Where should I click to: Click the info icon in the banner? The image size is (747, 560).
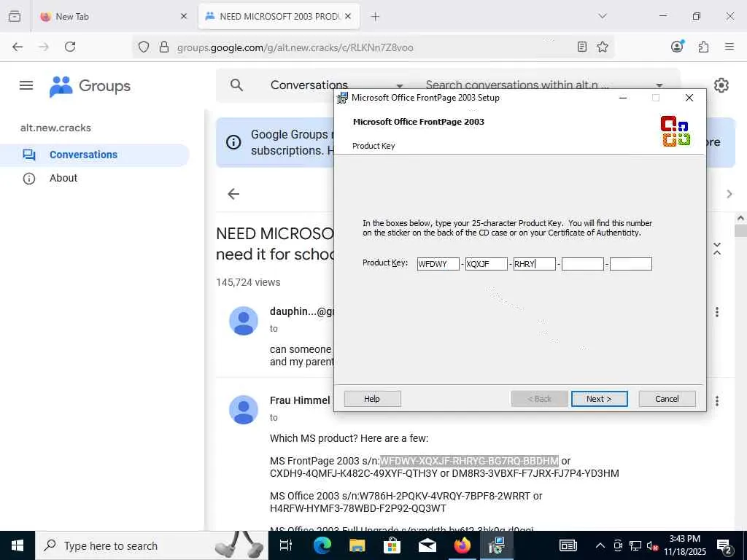tap(233, 142)
